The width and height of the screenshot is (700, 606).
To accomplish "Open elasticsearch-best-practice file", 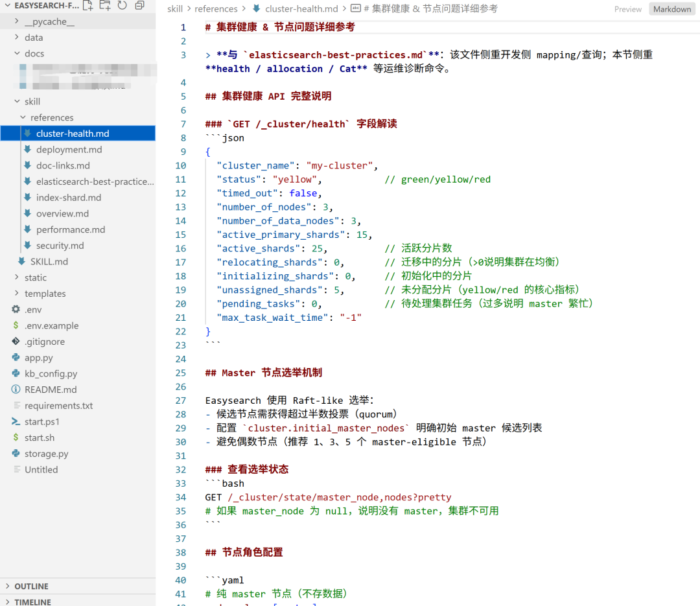I will tap(95, 181).
